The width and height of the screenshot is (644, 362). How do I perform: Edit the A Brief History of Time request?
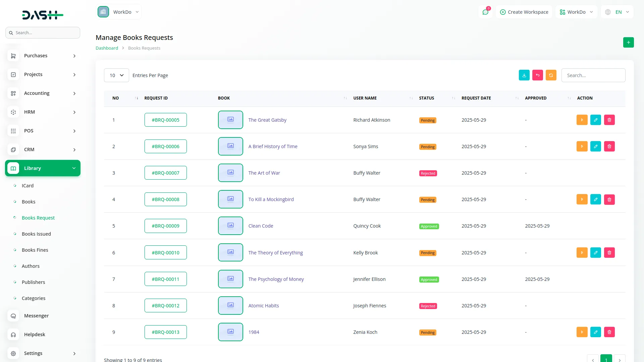coord(595,146)
